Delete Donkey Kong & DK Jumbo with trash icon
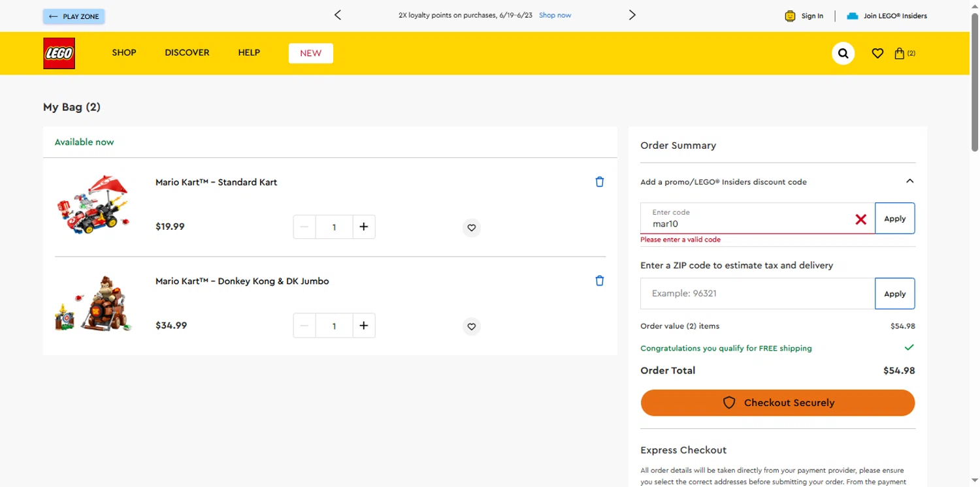The width and height of the screenshot is (980, 487). [x=600, y=281]
